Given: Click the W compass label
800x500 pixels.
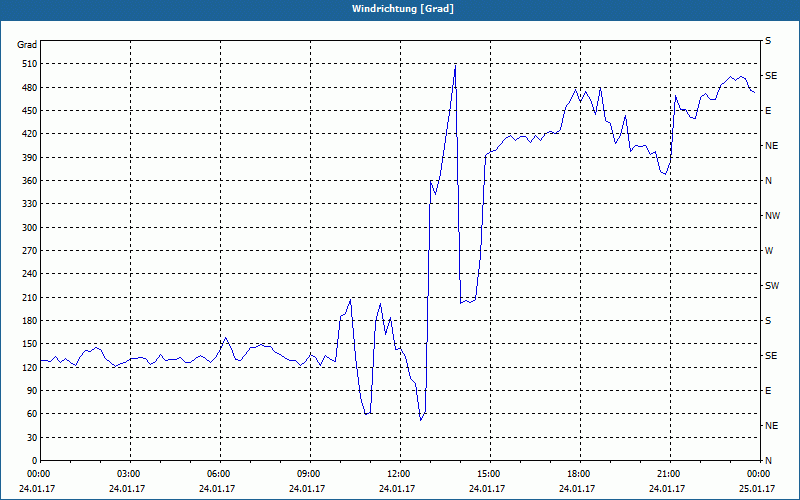Looking at the screenshot, I should click(x=769, y=251).
